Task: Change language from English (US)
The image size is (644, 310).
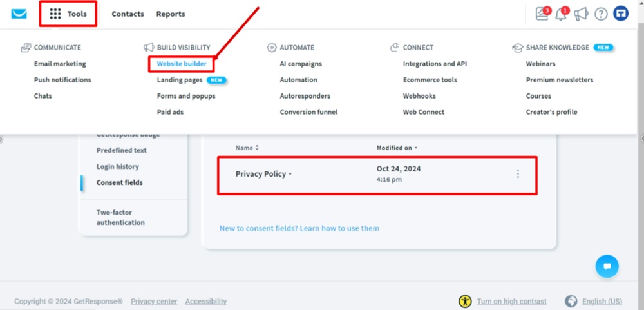Action: pos(602,302)
